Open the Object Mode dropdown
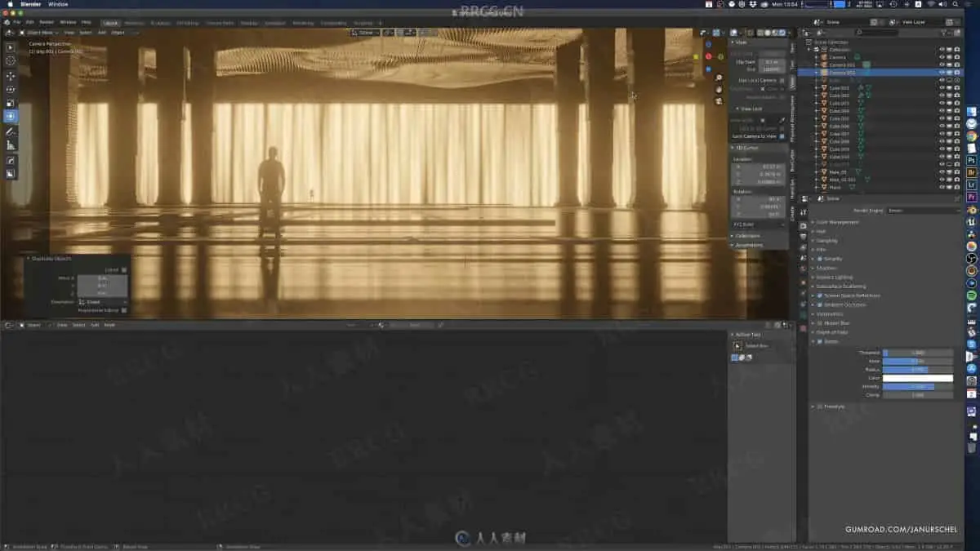 point(41,33)
